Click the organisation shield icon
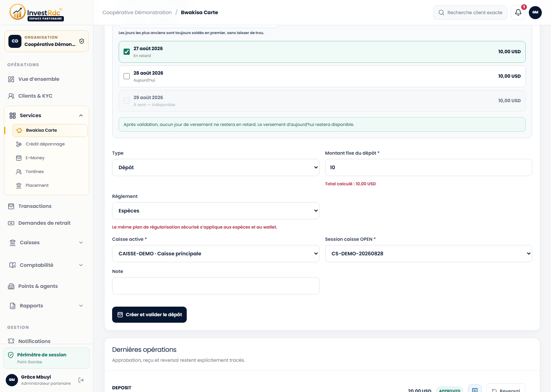Screen dimensions: 551x392 pyautogui.click(x=82, y=41)
